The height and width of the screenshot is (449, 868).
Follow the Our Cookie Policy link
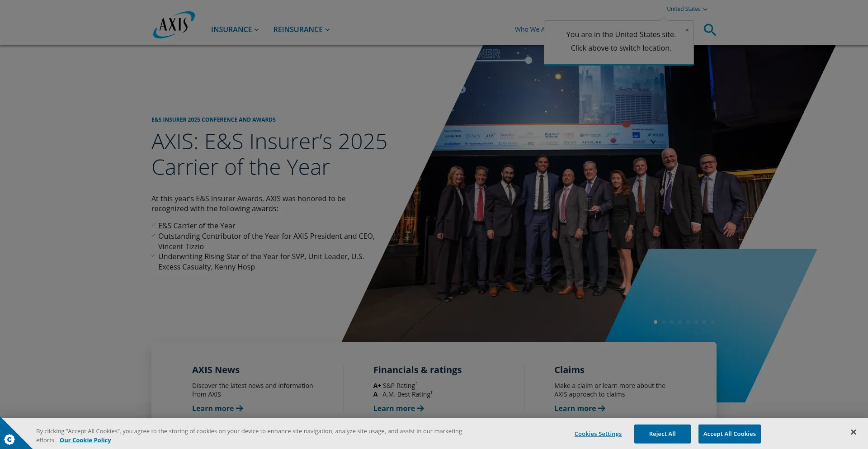point(85,440)
